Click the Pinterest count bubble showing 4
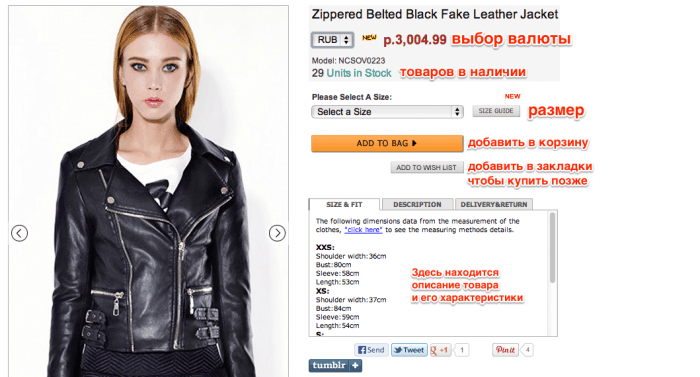The height and width of the screenshot is (377, 700). point(527,350)
